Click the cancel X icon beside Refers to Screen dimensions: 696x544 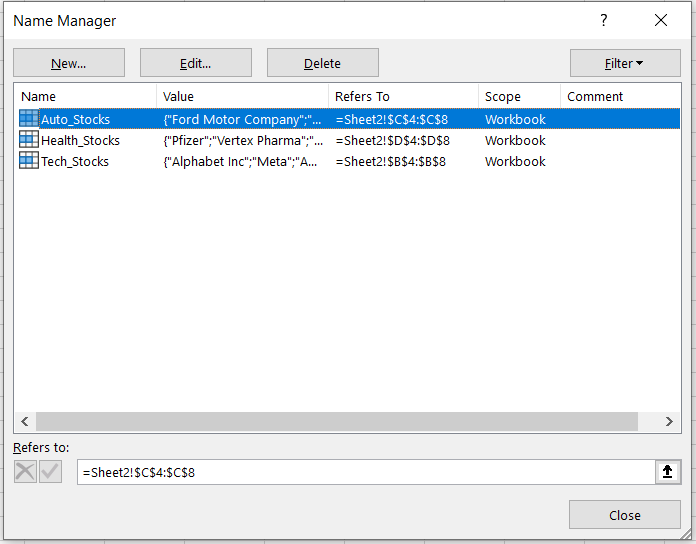pyautogui.click(x=25, y=472)
